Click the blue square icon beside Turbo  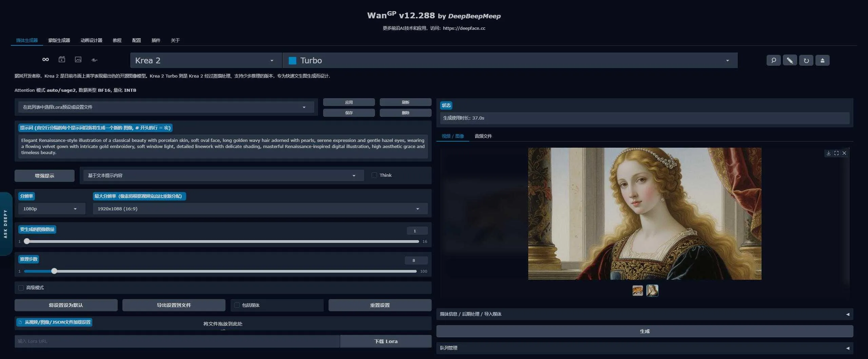pos(292,61)
